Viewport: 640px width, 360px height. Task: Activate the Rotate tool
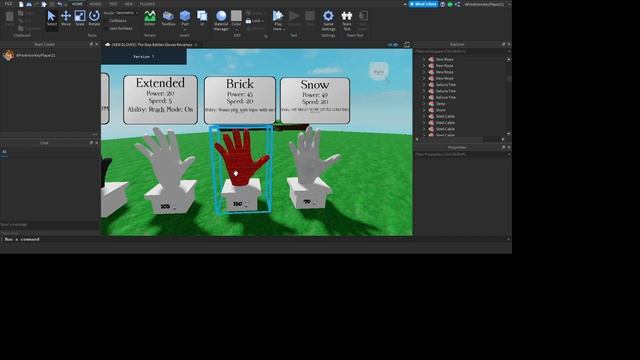pyautogui.click(x=94, y=19)
